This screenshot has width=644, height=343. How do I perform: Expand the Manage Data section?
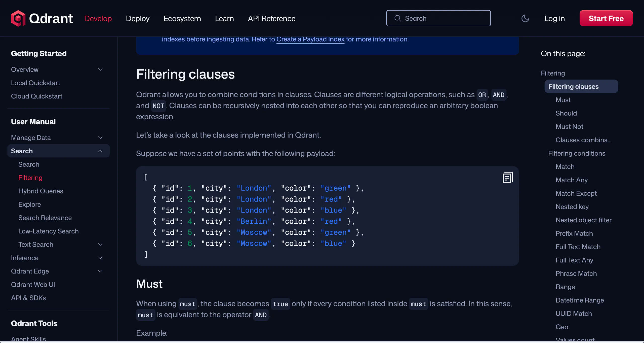tap(100, 138)
